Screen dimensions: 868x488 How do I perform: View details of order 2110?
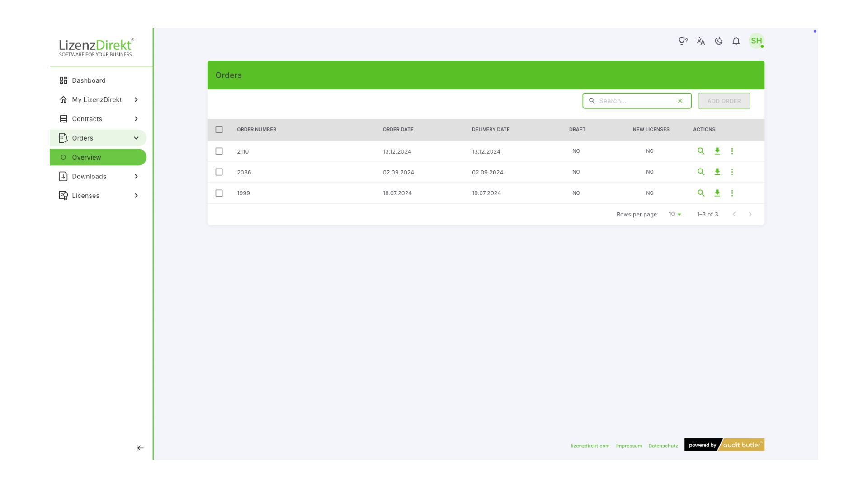[x=701, y=151]
